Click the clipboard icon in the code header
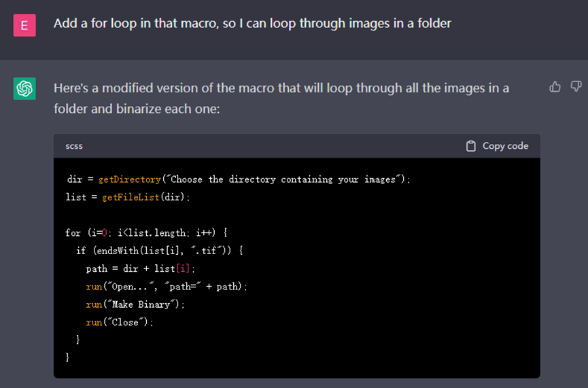Screen dimensions: 588x388 tap(471, 146)
